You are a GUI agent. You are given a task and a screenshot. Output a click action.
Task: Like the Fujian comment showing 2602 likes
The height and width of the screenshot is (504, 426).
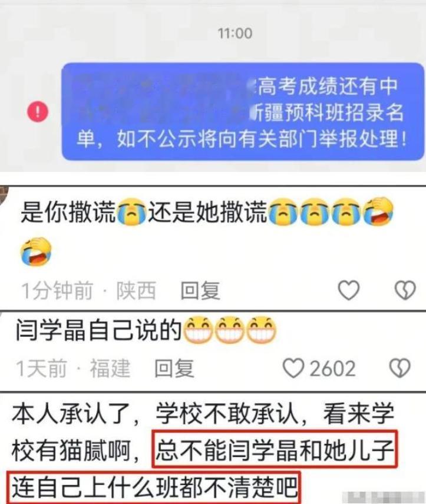coord(293,368)
